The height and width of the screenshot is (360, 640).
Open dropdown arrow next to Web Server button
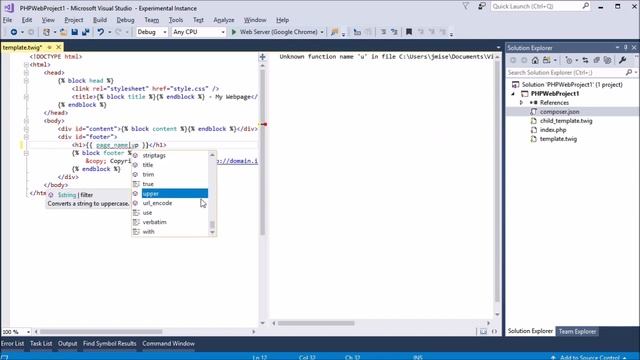(x=322, y=32)
